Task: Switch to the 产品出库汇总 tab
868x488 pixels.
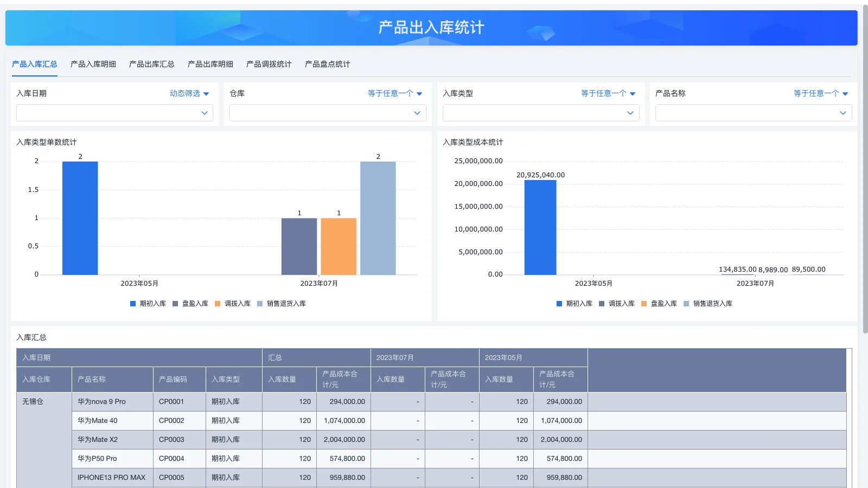Action: (151, 64)
